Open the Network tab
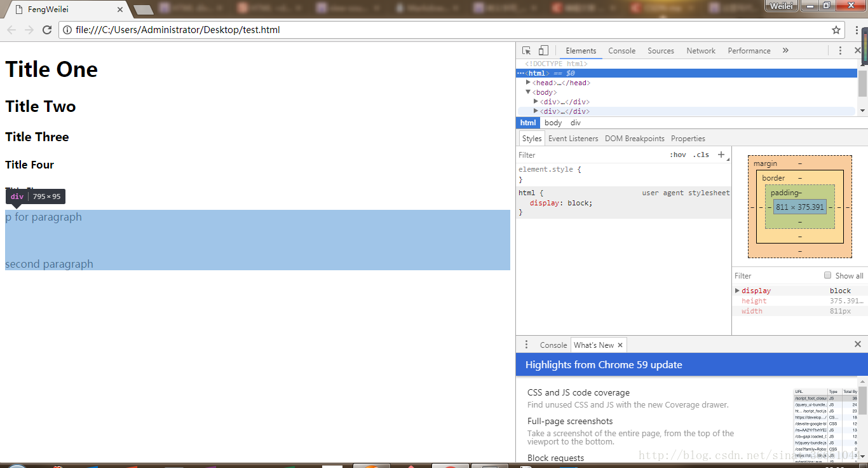This screenshot has width=868, height=468. click(701, 51)
